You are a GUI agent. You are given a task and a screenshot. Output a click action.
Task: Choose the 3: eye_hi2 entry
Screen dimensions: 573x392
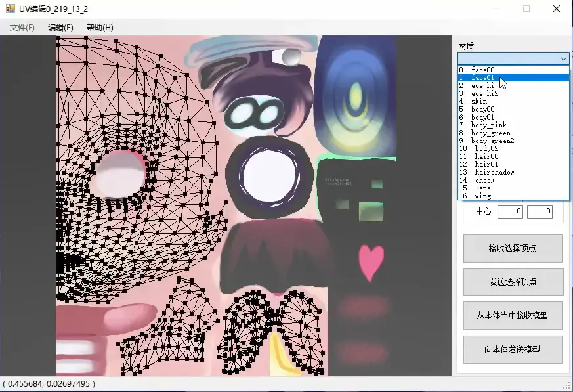(513, 93)
